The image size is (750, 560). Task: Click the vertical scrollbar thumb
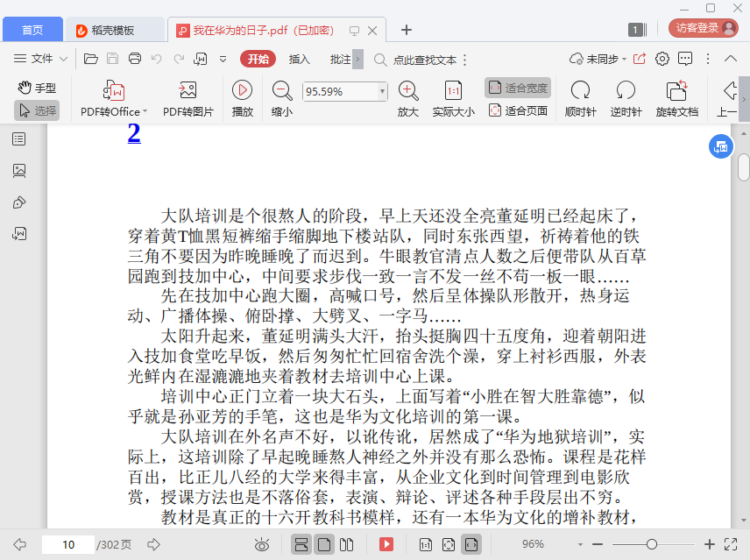743,167
